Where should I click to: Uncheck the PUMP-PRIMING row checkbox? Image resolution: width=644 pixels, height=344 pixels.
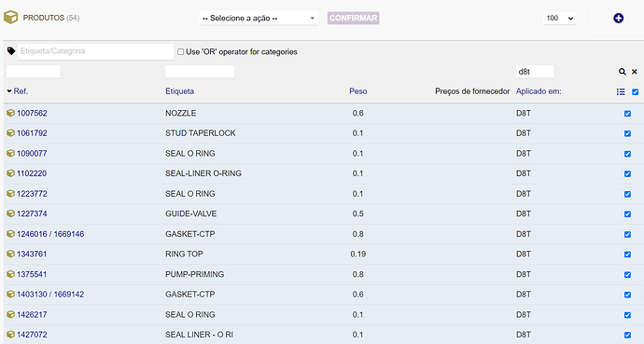coord(627,275)
